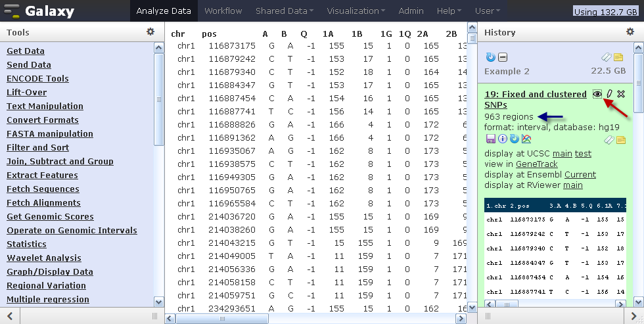Expand the ENCODE Tools section
The height and width of the screenshot is (324, 644).
(37, 78)
